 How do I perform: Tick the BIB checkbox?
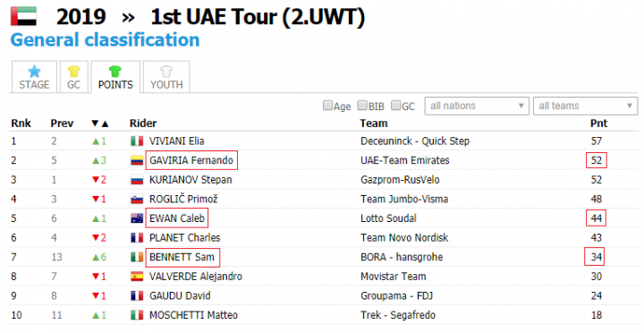tap(362, 106)
